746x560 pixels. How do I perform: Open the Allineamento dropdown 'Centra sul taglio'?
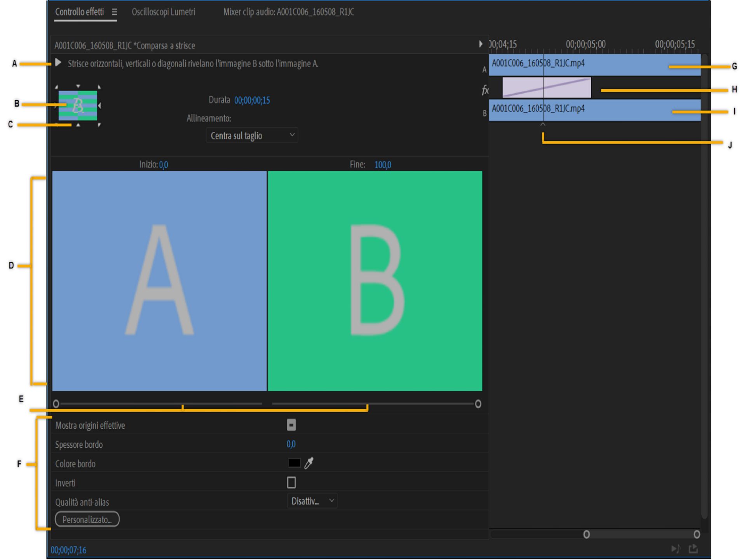252,136
